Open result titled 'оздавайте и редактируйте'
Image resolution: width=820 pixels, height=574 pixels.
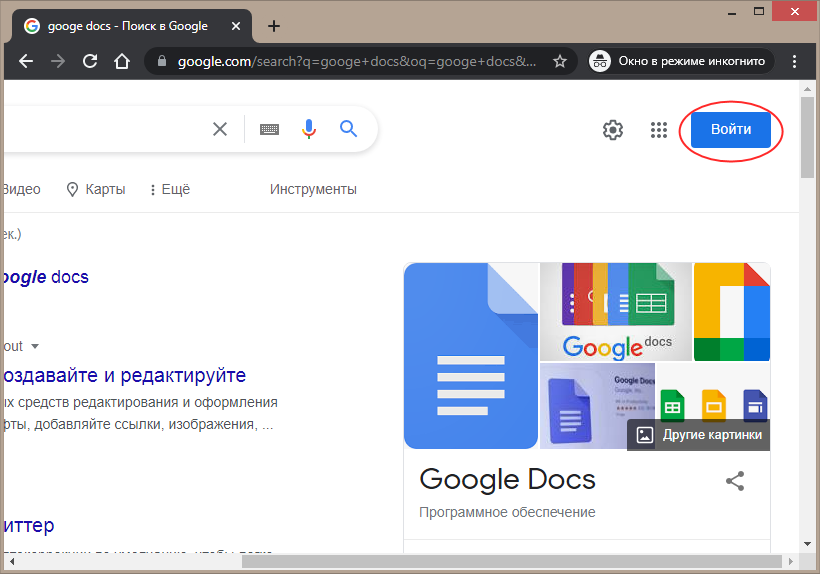coord(124,375)
